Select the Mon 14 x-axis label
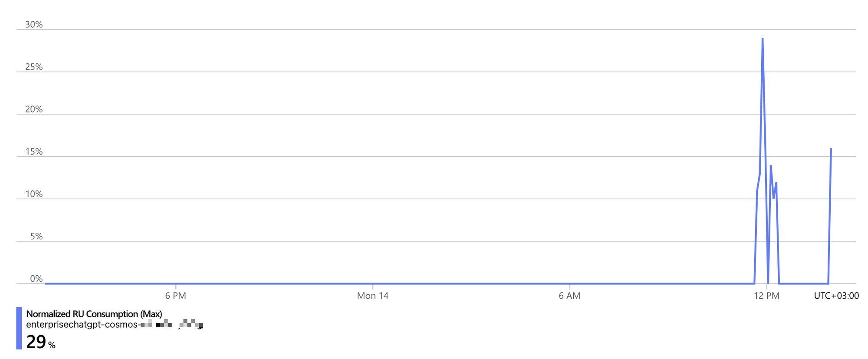Image resolution: width=868 pixels, height=359 pixels. [x=373, y=296]
